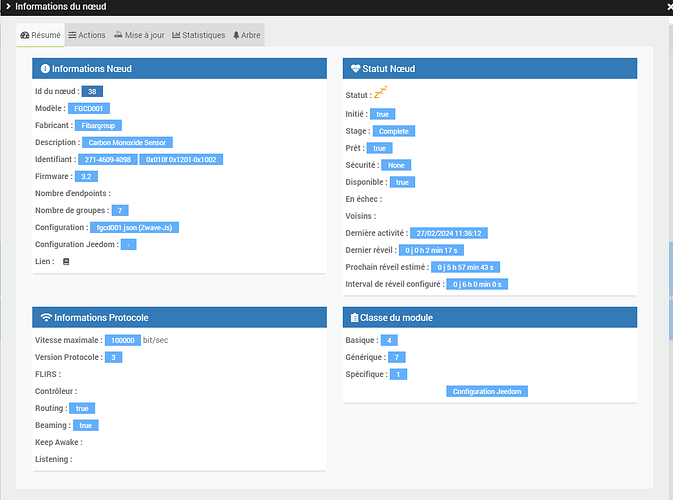Image resolution: width=673 pixels, height=500 pixels.
Task: Click the Générique value 7
Action: [397, 358]
